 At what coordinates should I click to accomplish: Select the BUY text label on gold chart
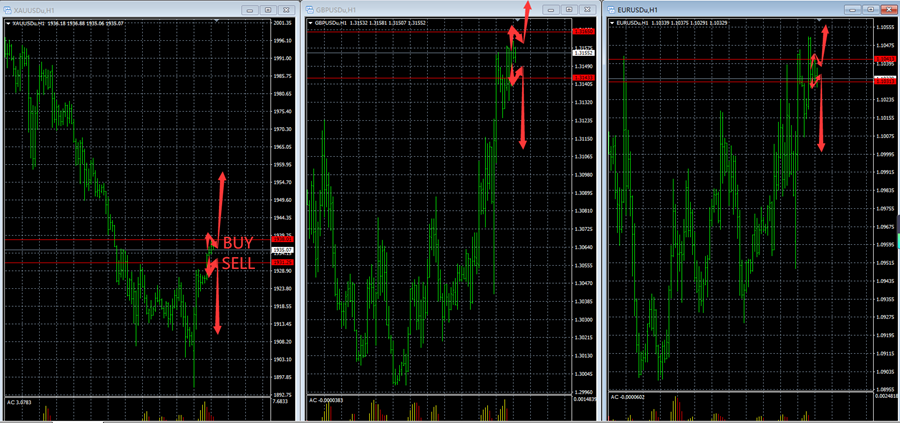(x=237, y=243)
